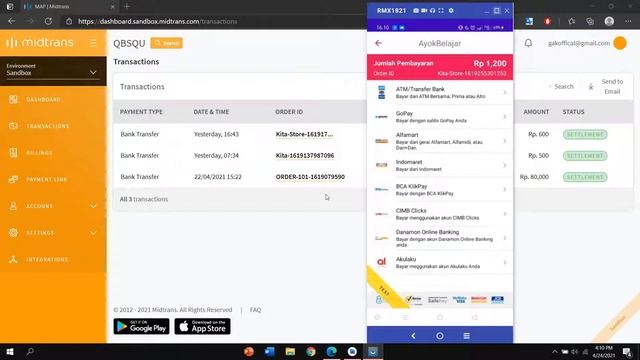Open Chrome from the taskbar

click(311, 351)
